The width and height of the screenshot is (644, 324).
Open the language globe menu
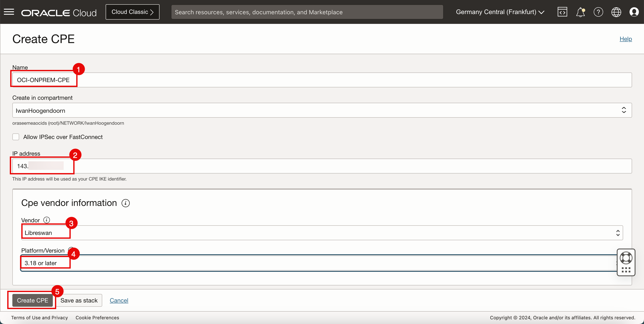[x=616, y=12]
